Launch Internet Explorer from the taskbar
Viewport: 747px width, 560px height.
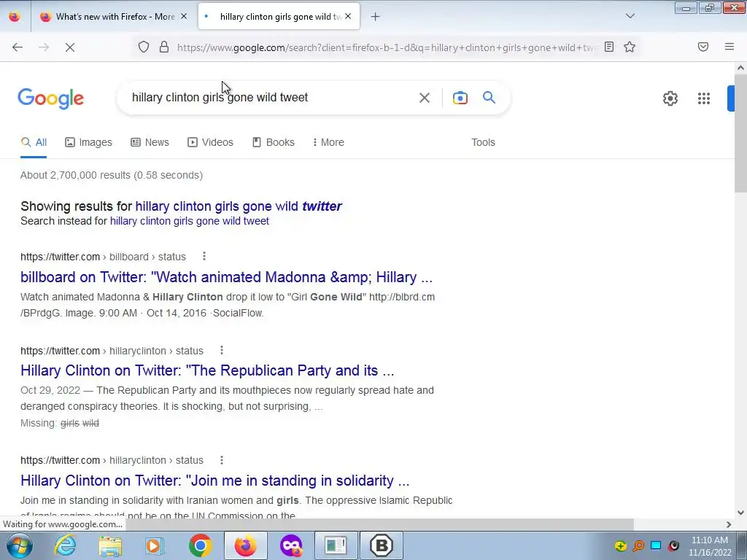pos(65,545)
